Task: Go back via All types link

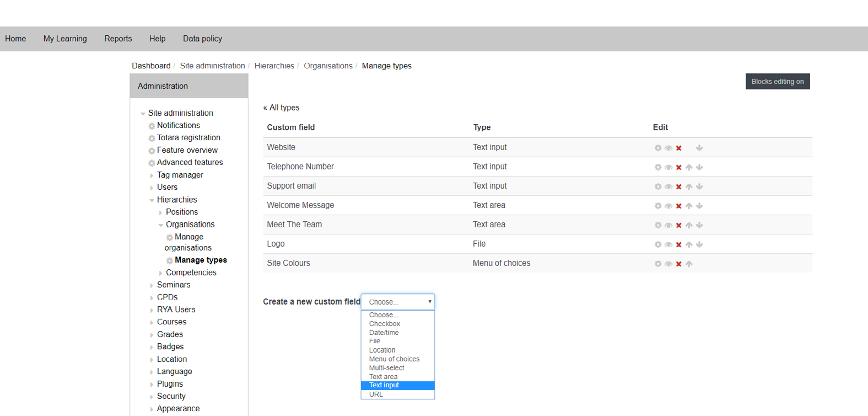Action: click(x=281, y=108)
